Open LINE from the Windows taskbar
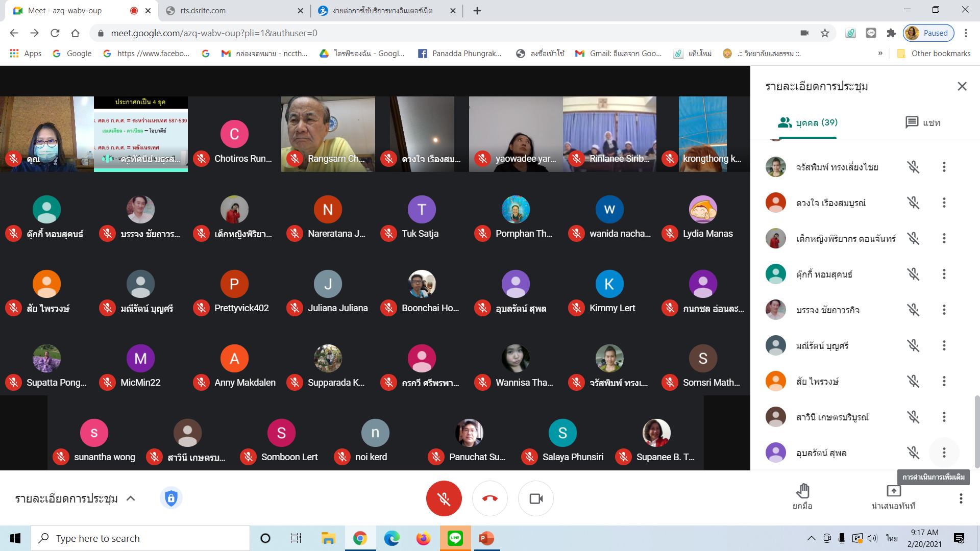 (x=455, y=538)
